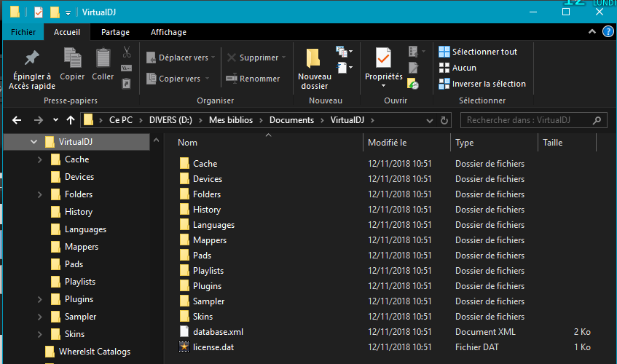Click the Copier icon in ribbon
This screenshot has width=617, height=364.
(x=72, y=64)
